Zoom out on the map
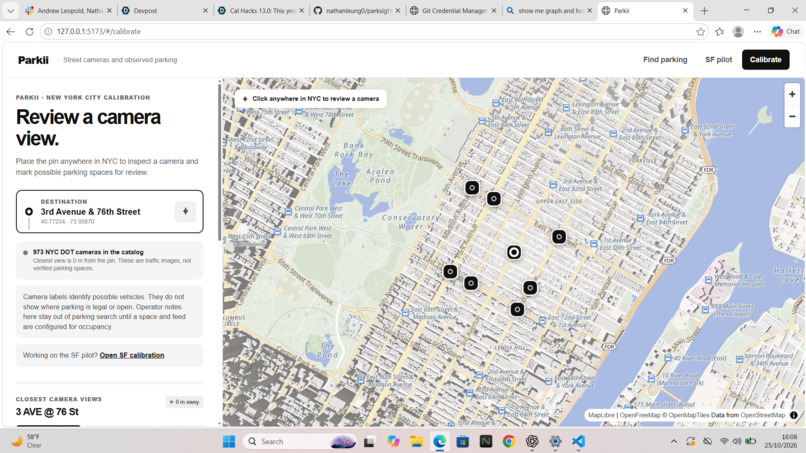Viewport: 806px width, 453px height. [x=792, y=117]
